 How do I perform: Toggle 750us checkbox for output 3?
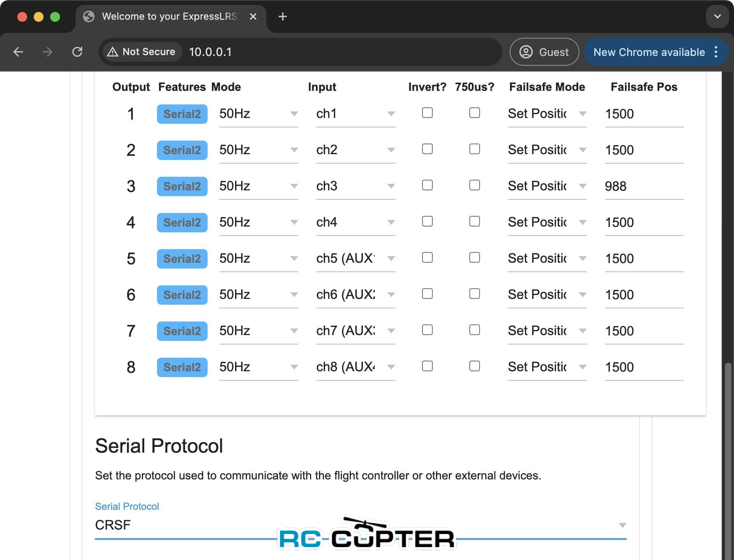coord(475,185)
